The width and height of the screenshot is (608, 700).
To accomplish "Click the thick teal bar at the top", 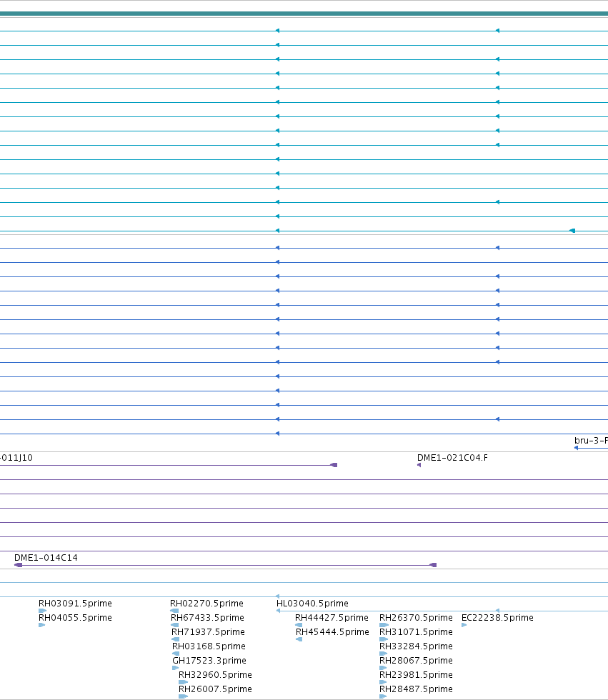I will coord(304,14).
